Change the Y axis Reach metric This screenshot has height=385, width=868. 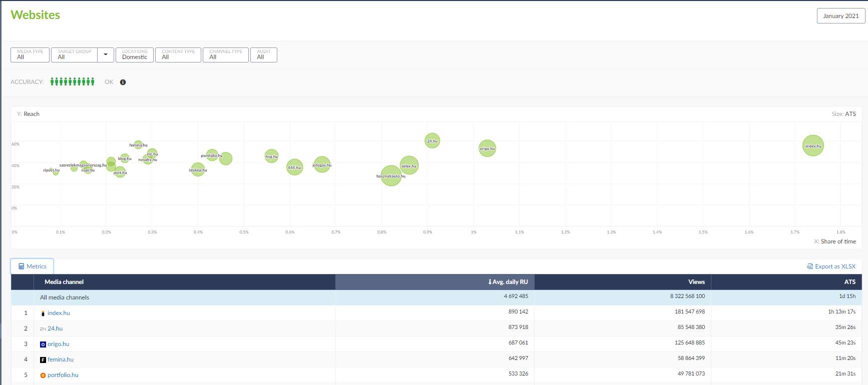(32, 114)
